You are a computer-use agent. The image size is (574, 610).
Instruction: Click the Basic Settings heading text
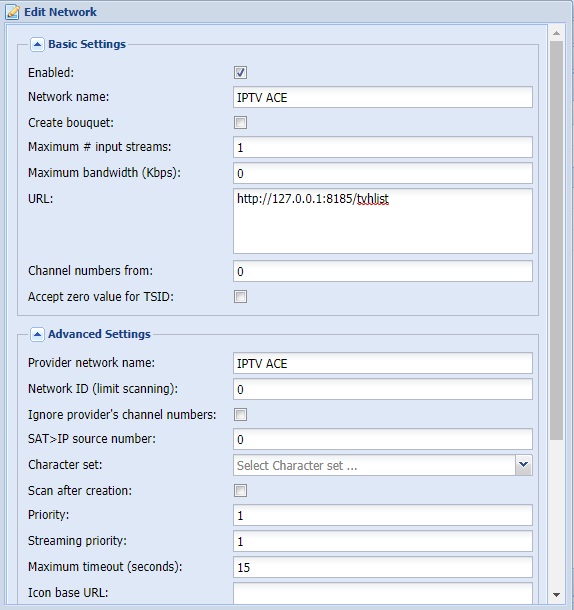coord(87,44)
